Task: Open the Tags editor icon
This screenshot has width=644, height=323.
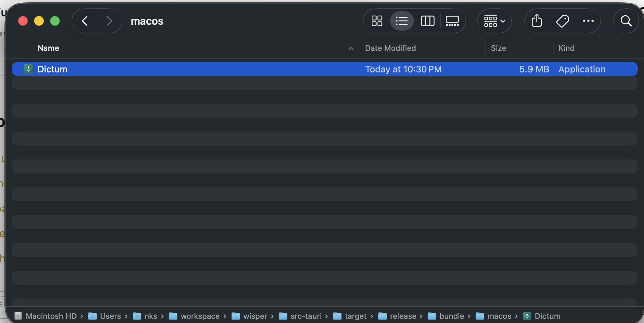Action: [562, 21]
